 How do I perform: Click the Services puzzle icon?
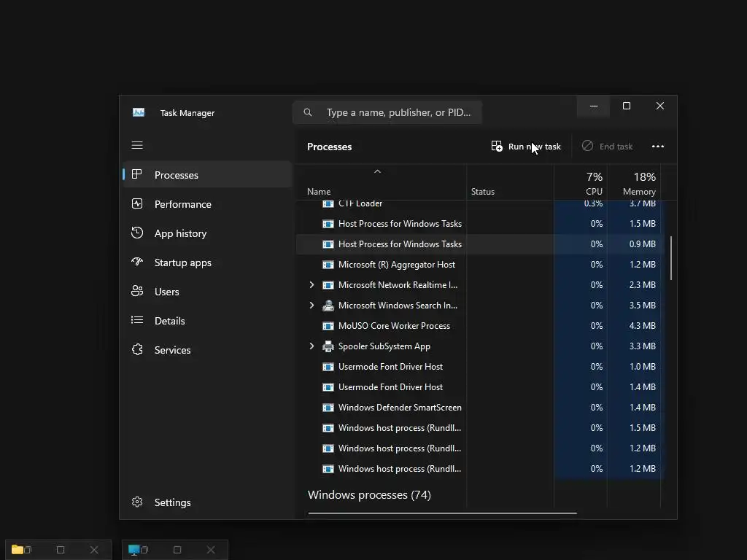coord(136,349)
